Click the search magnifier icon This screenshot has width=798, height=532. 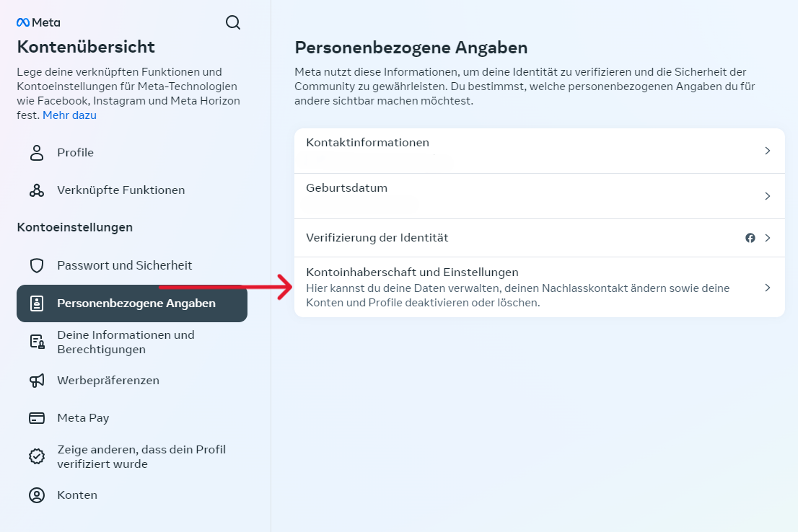(233, 22)
